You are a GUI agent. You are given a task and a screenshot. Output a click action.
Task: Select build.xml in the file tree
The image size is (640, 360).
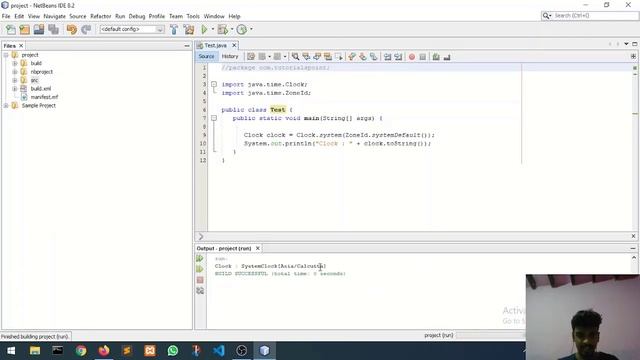(41, 89)
